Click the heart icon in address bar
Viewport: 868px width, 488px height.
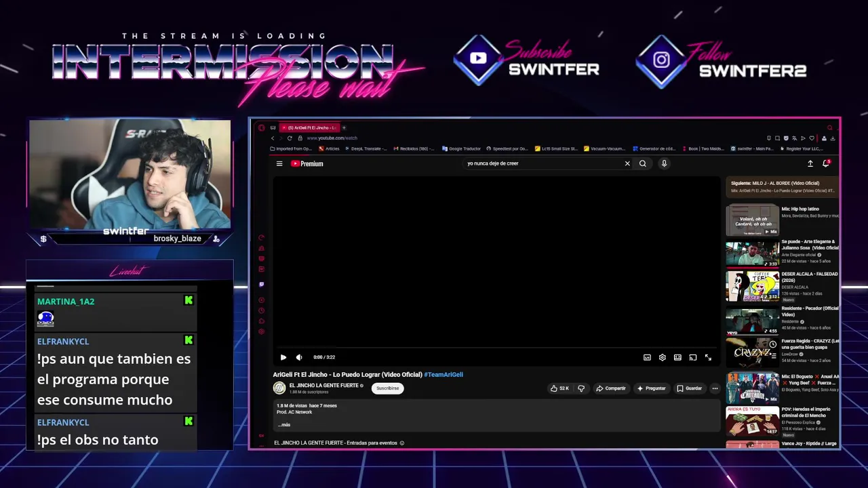812,138
